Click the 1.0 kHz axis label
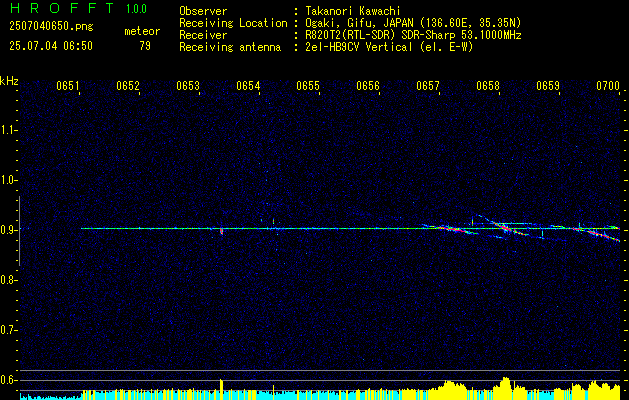This screenshot has height=400, width=629. tap(8, 181)
